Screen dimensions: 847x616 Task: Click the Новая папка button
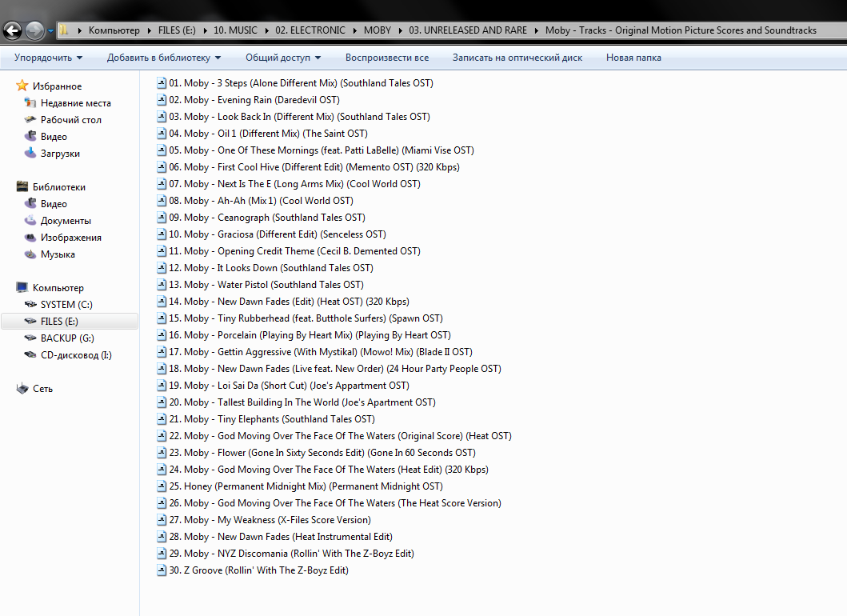pos(633,58)
